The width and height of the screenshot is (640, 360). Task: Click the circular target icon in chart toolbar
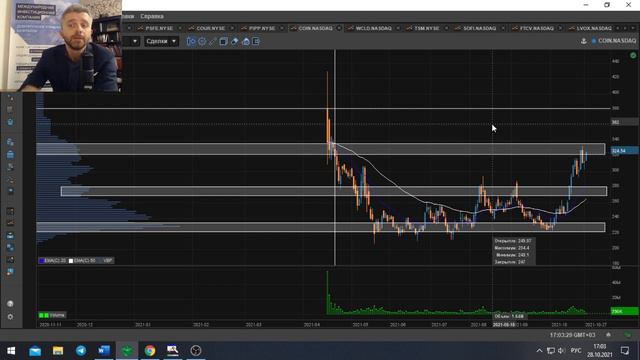click(202, 41)
